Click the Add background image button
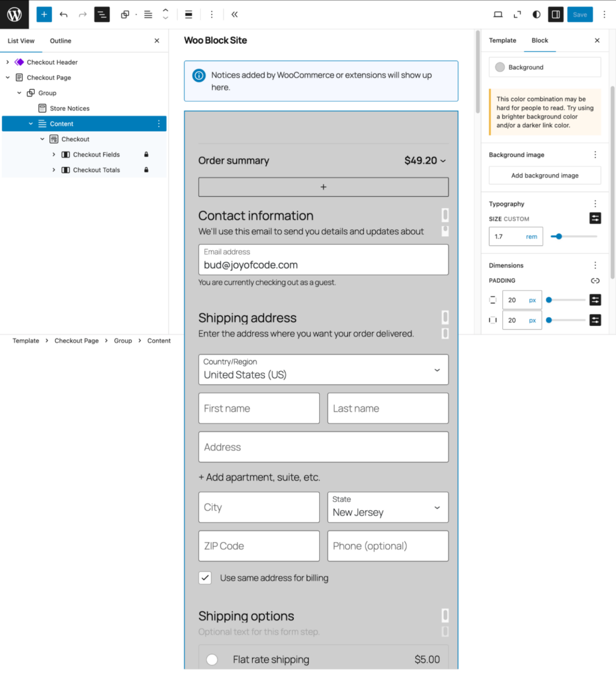The width and height of the screenshot is (616, 681). click(x=544, y=175)
